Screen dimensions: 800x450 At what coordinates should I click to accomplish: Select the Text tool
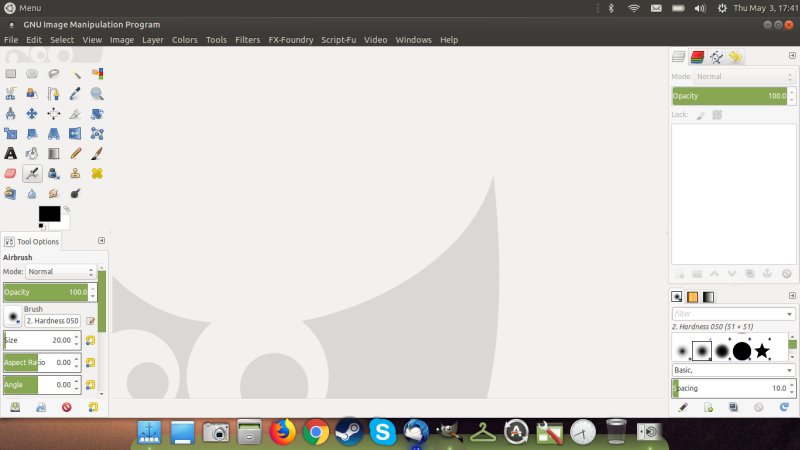coord(10,154)
